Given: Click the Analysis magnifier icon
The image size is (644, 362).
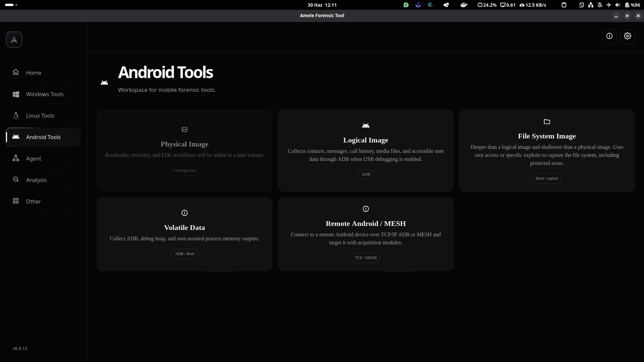Looking at the screenshot, I should click(16, 179).
